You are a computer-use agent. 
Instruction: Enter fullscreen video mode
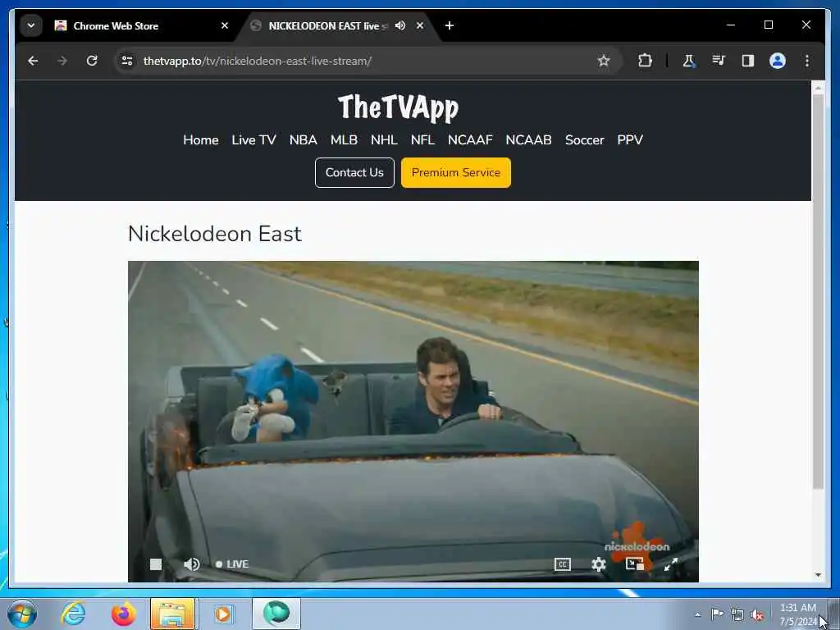(671, 564)
